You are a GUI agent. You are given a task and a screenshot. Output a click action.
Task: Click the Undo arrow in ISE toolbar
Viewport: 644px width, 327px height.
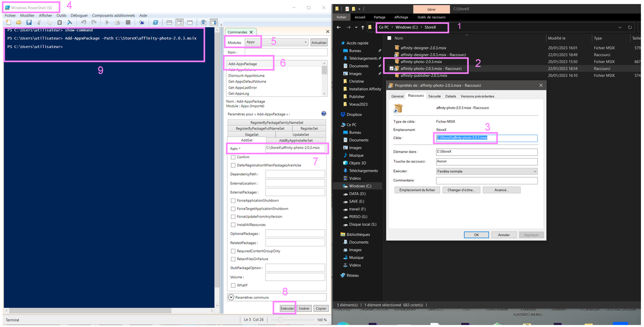click(84, 22)
